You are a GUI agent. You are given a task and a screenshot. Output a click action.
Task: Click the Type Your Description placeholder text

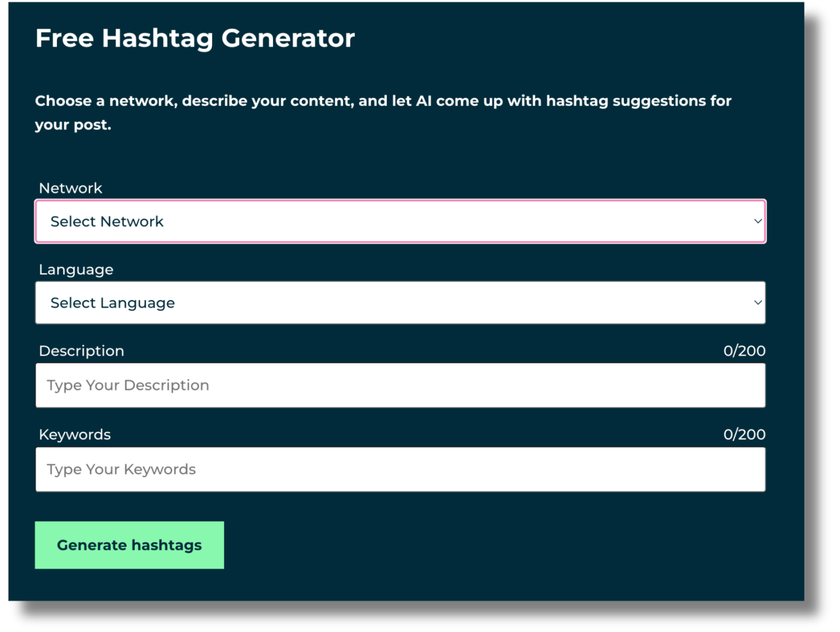(x=128, y=385)
